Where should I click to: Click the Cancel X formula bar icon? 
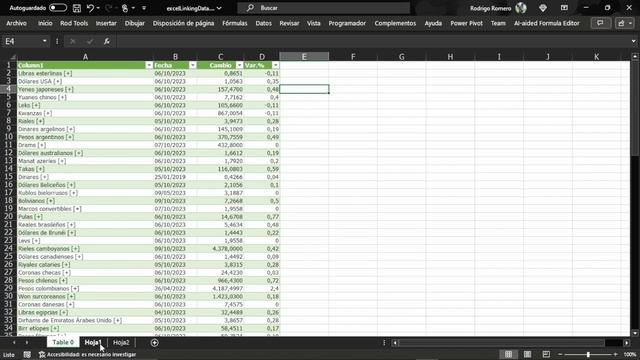73,41
